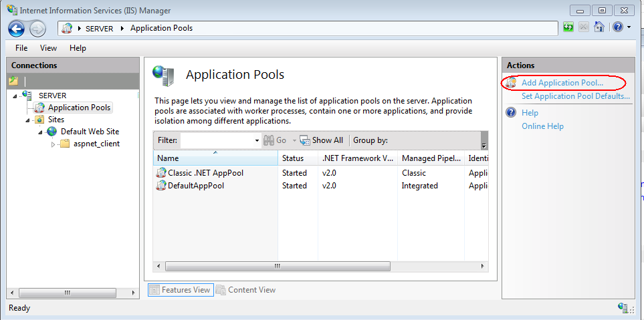
Task: Collapse the Sites tree node
Action: point(27,120)
